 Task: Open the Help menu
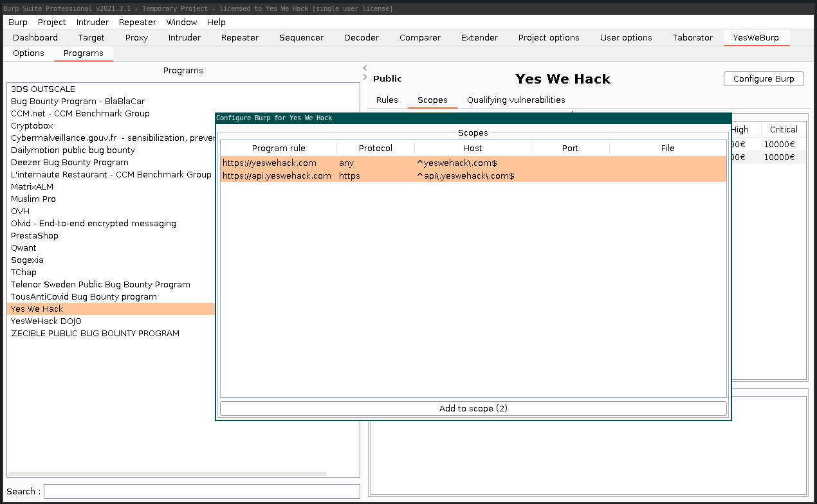click(216, 22)
